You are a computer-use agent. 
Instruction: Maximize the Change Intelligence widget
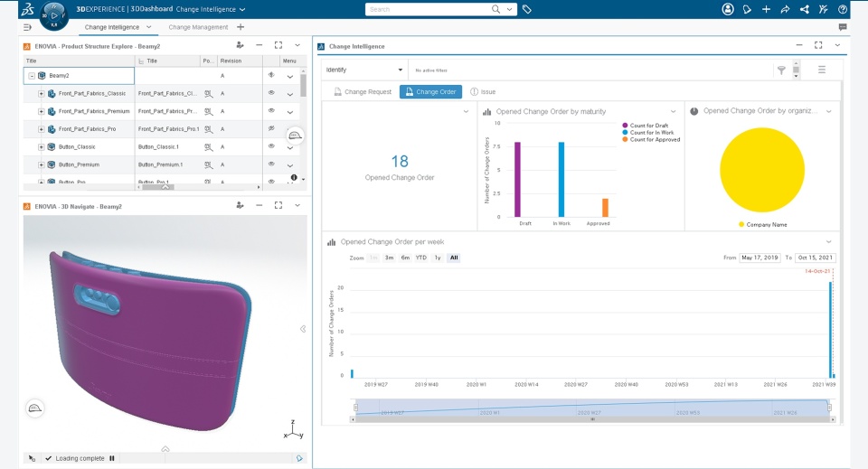(818, 45)
